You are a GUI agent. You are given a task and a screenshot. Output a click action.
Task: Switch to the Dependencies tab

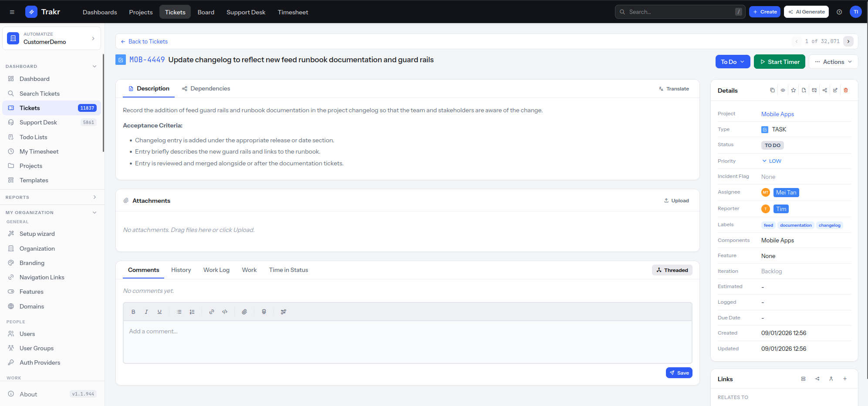(x=206, y=88)
